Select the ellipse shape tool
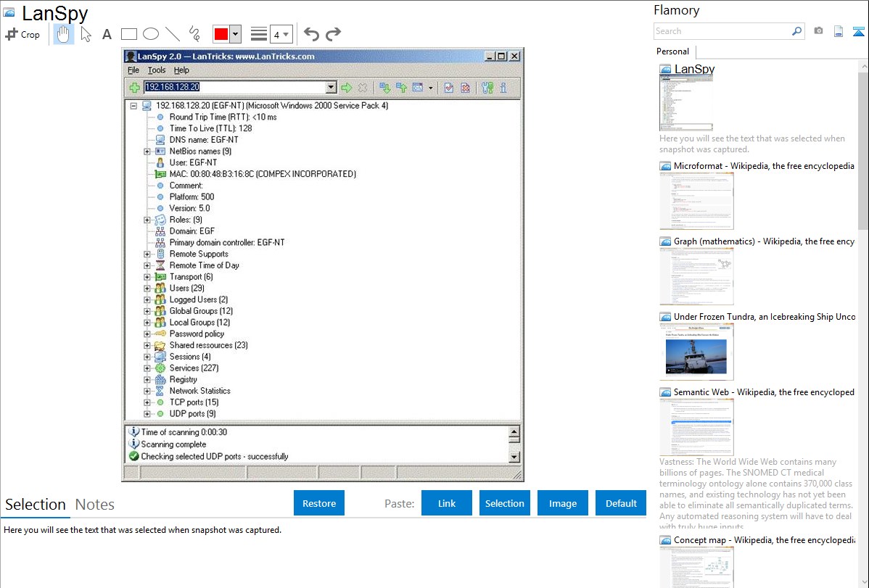Screen dimensions: 869x588 coord(151,34)
